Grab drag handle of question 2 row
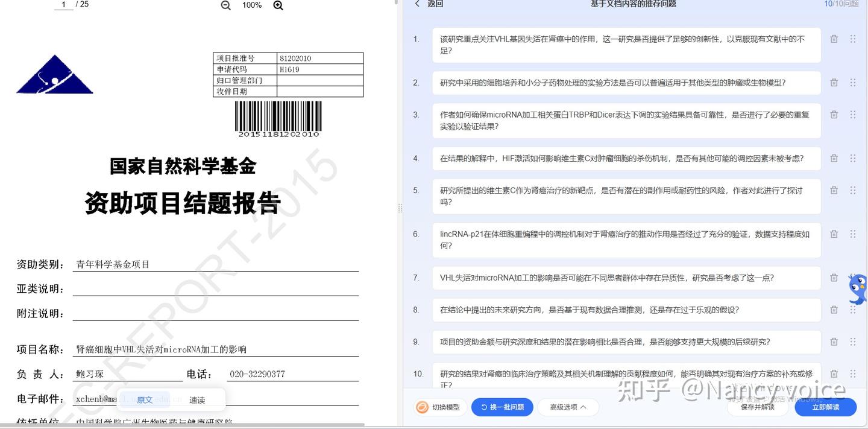 (853, 83)
